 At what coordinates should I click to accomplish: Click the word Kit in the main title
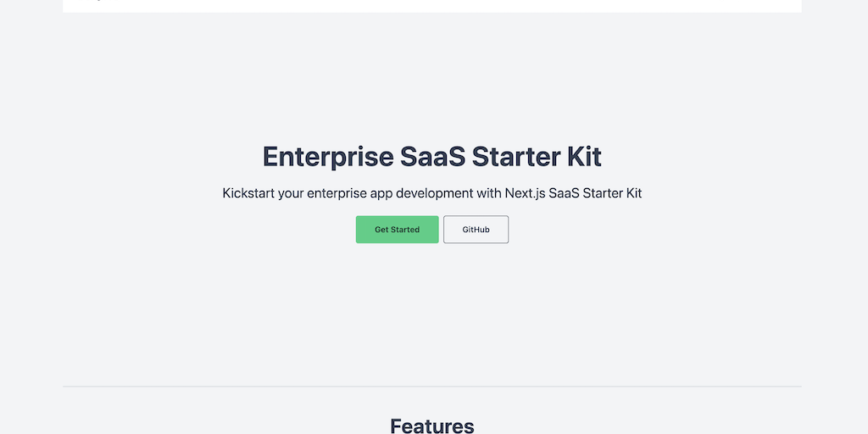pyautogui.click(x=582, y=157)
